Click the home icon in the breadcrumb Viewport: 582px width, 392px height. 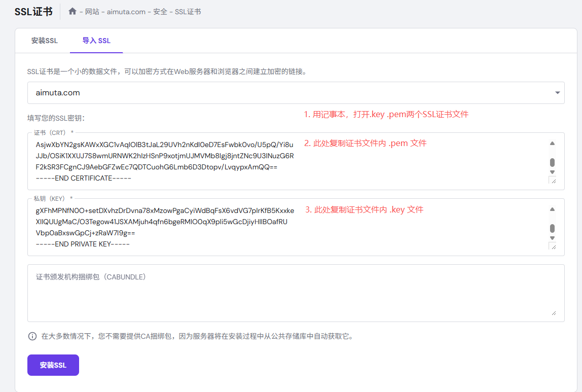coord(72,11)
